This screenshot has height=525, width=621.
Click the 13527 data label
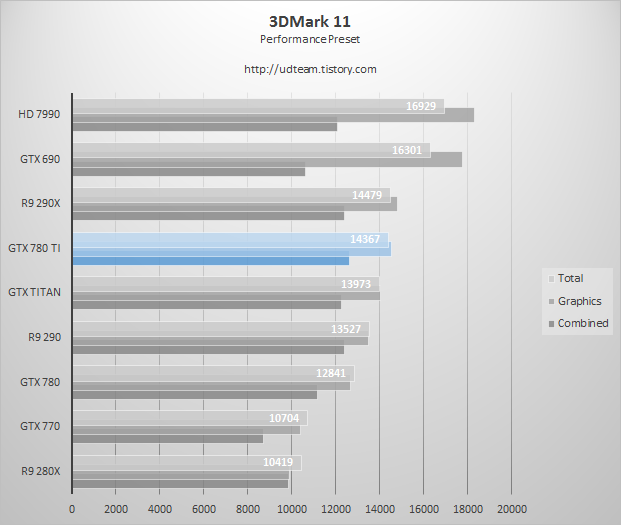[346, 329]
